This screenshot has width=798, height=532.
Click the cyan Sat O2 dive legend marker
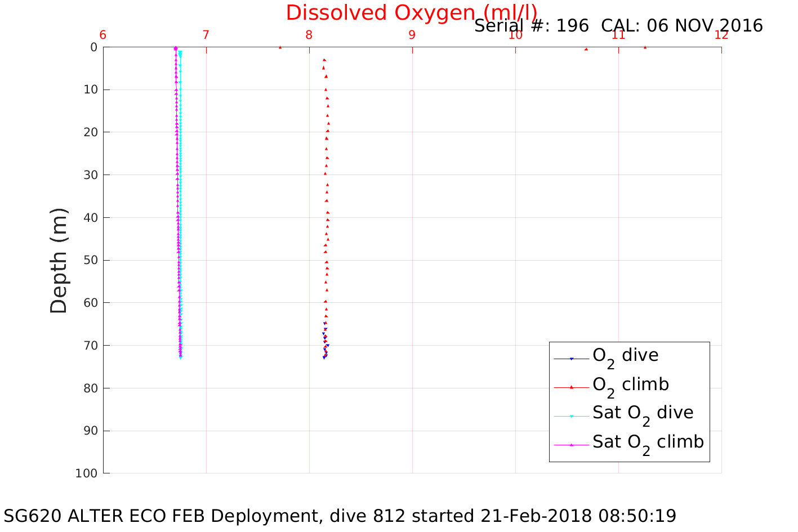pos(571,416)
